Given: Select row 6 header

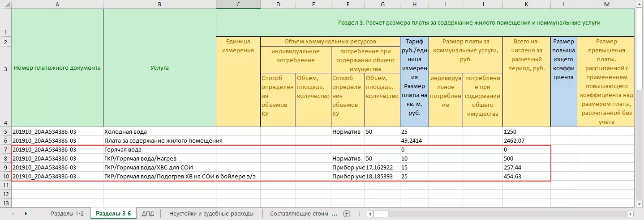Looking at the screenshot, I should (x=5, y=140).
